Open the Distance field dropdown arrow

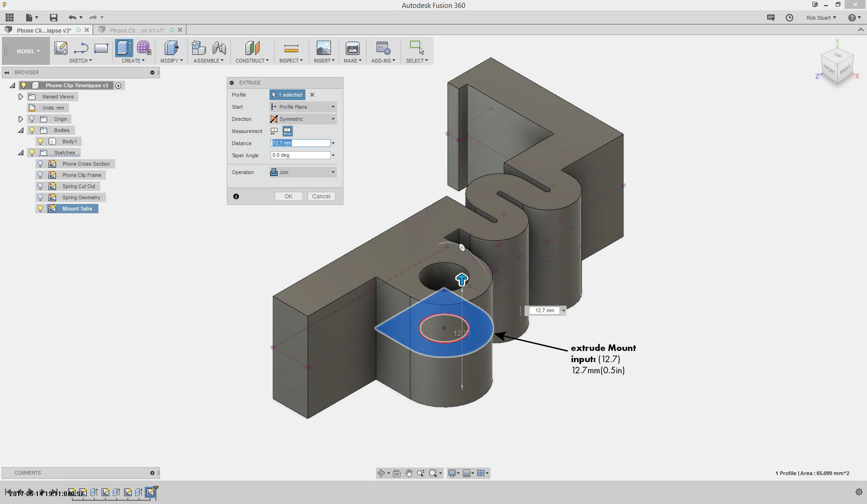(333, 143)
